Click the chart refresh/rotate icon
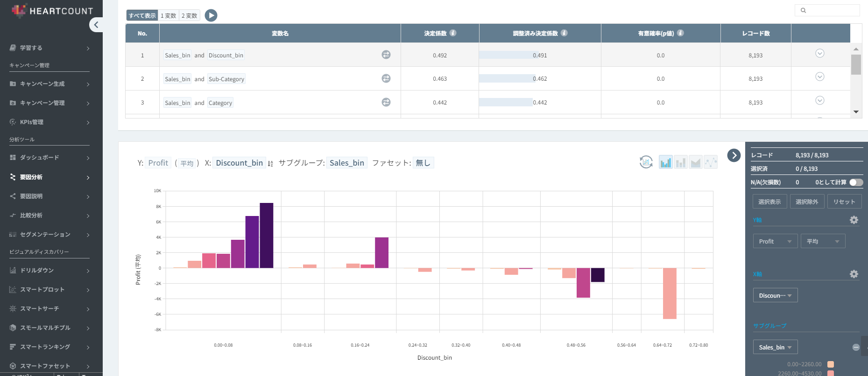 [x=646, y=162]
